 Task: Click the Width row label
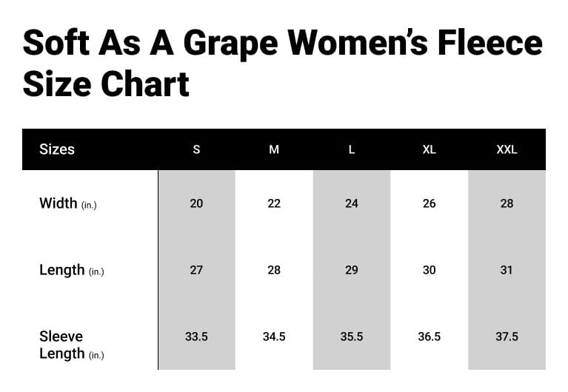click(67, 203)
